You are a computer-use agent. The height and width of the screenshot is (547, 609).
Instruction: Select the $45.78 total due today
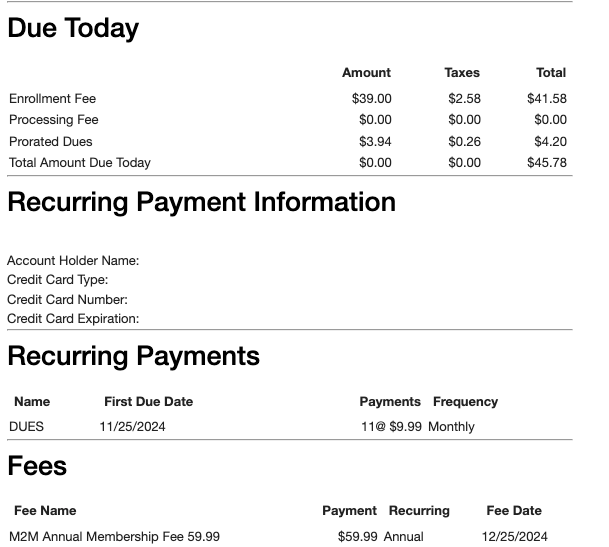546,163
